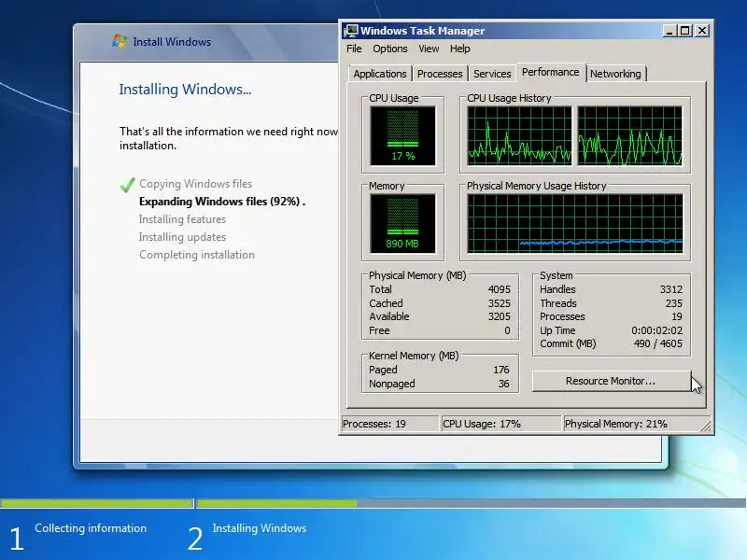This screenshot has height=560, width=747.
Task: Switch to the Applications tab
Action: [x=380, y=74]
